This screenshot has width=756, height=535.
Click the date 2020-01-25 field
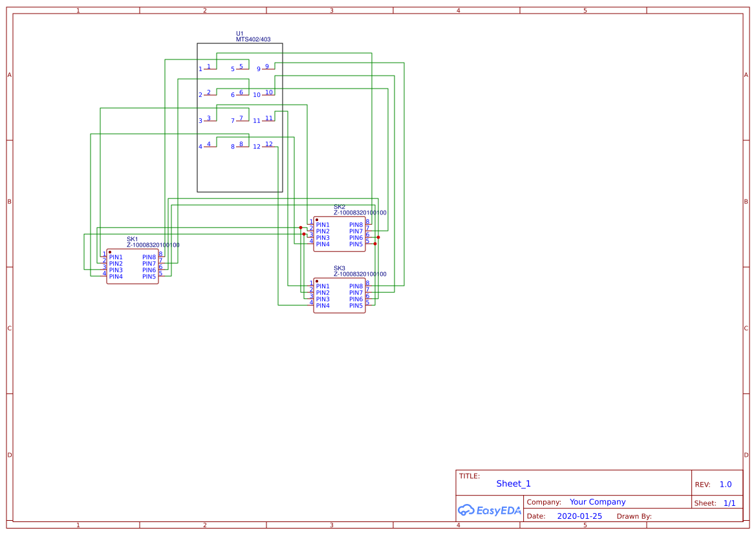[x=579, y=516]
